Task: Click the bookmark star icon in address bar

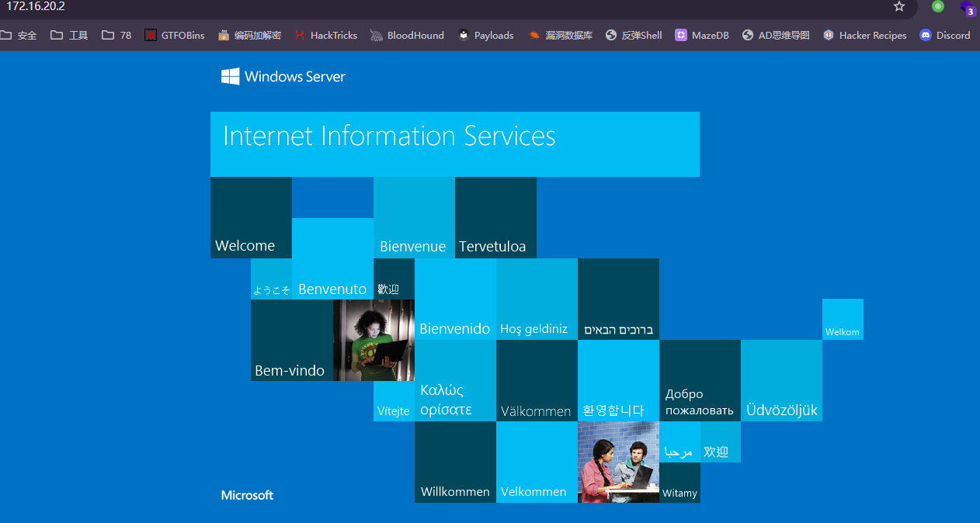Action: 899,6
